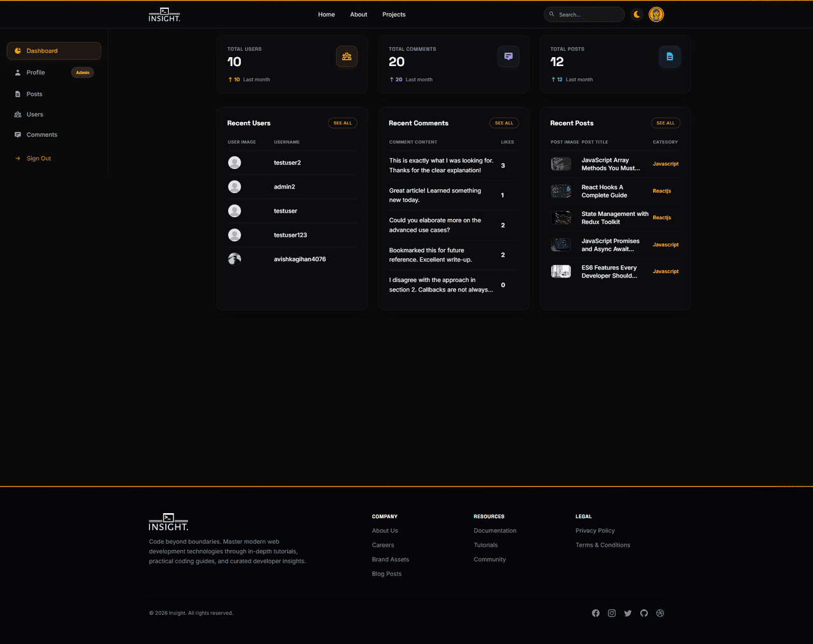Screen dimensions: 813x644
Task: Click the Users group icon in sidebar
Action: [x=18, y=114]
